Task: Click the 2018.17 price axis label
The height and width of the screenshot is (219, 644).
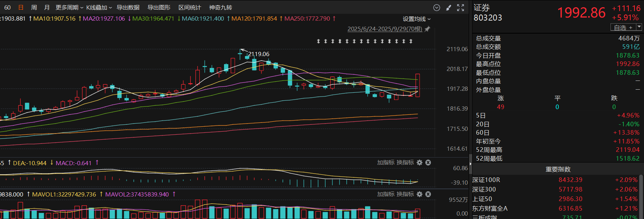Action: (457, 69)
